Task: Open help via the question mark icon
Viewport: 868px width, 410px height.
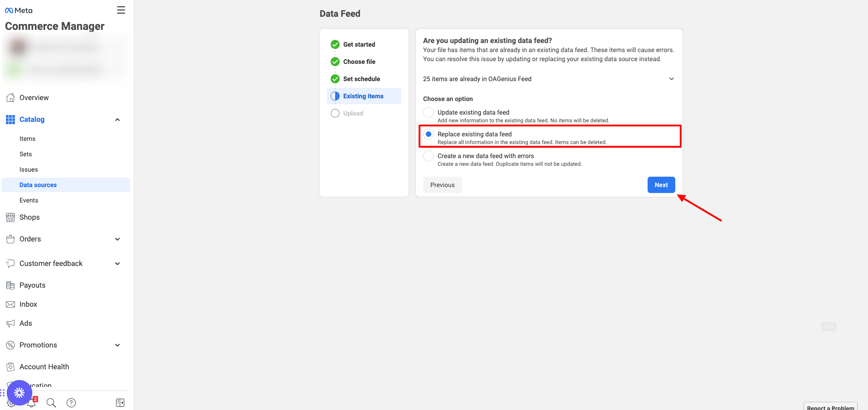Action: point(71,403)
